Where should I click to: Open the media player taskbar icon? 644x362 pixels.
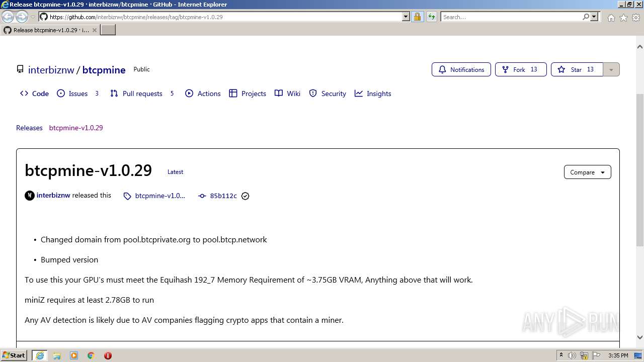click(74, 355)
